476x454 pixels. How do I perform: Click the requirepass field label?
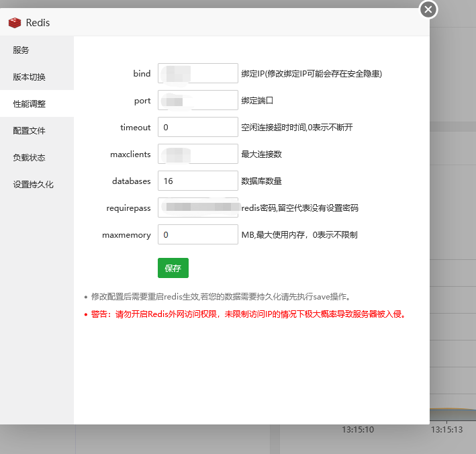pyautogui.click(x=128, y=208)
